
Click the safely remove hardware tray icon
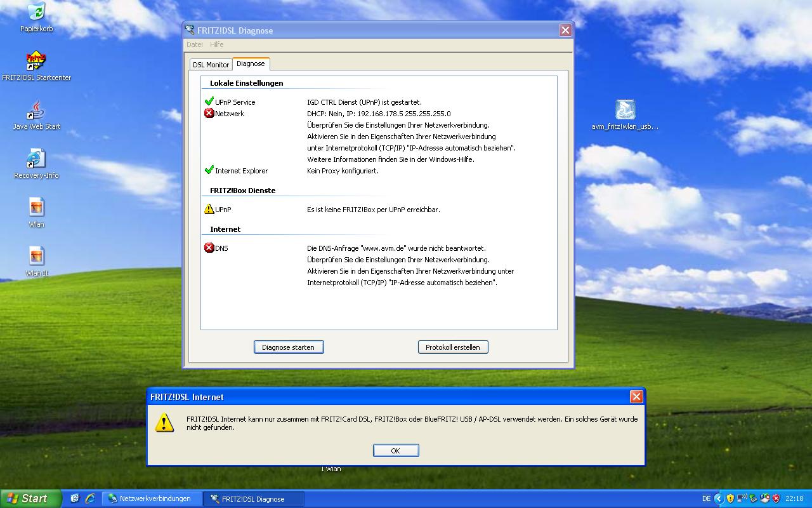(754, 498)
